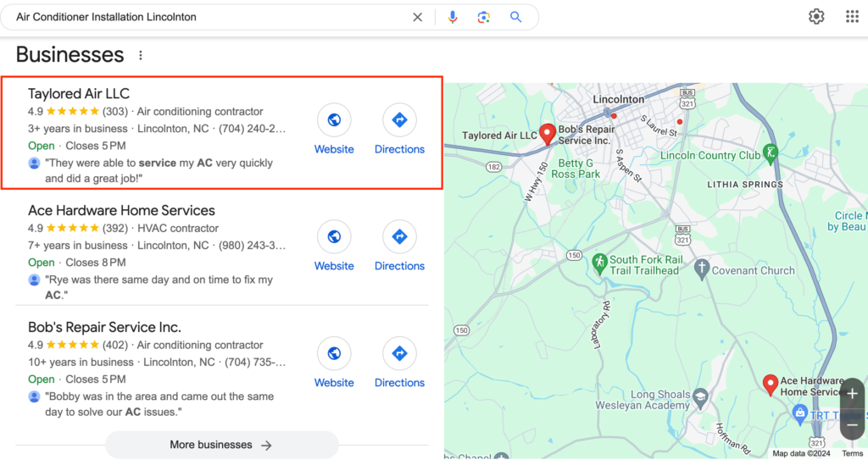Click the Terms link on the map

pyautogui.click(x=852, y=453)
